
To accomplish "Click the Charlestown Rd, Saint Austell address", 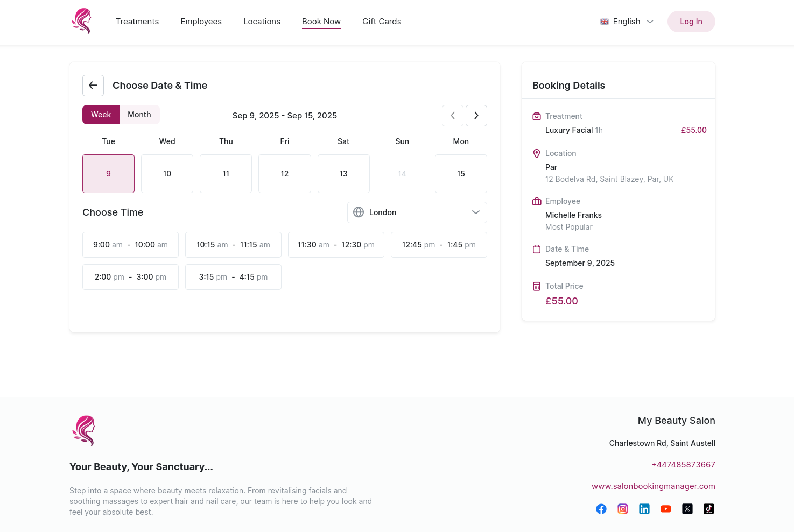I will (662, 443).
